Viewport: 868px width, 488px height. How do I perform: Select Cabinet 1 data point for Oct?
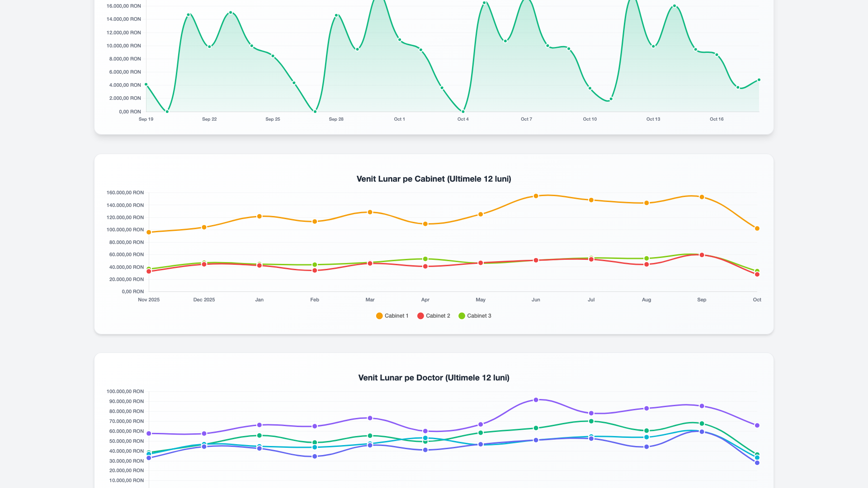[757, 229]
